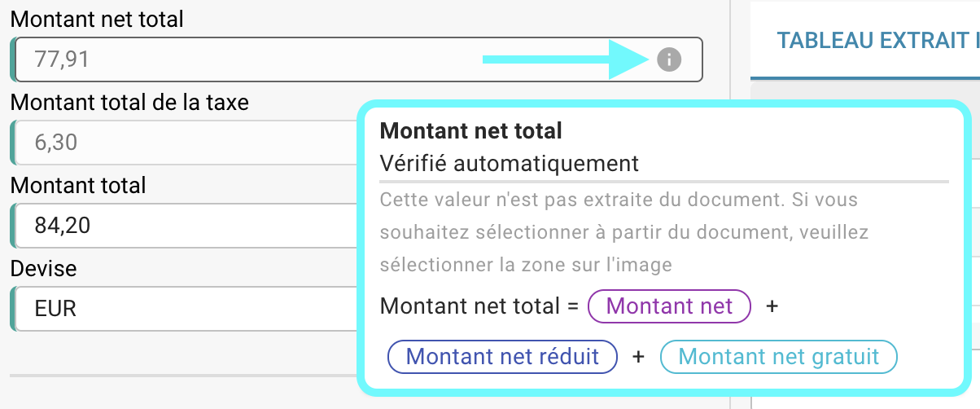Choose the Montant net gratuit pill
This screenshot has height=409, width=980.
[x=778, y=356]
